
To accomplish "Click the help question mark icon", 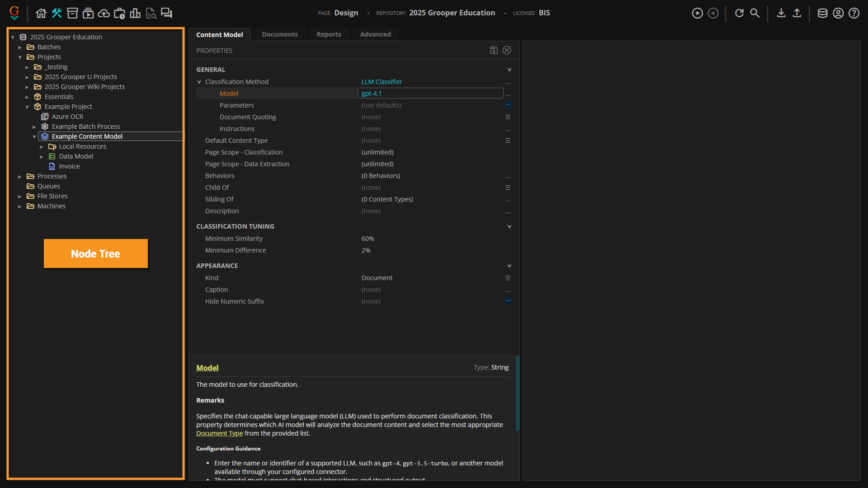I will [854, 13].
